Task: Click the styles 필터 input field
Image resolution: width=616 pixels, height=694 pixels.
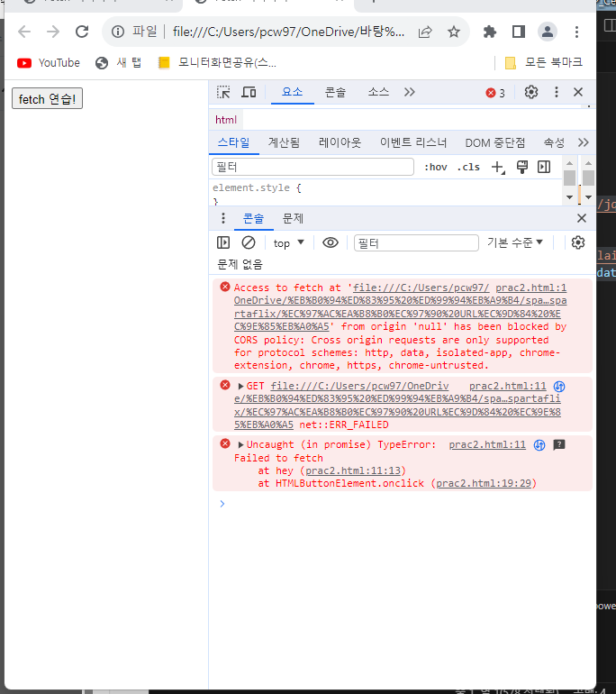Action: pos(313,167)
